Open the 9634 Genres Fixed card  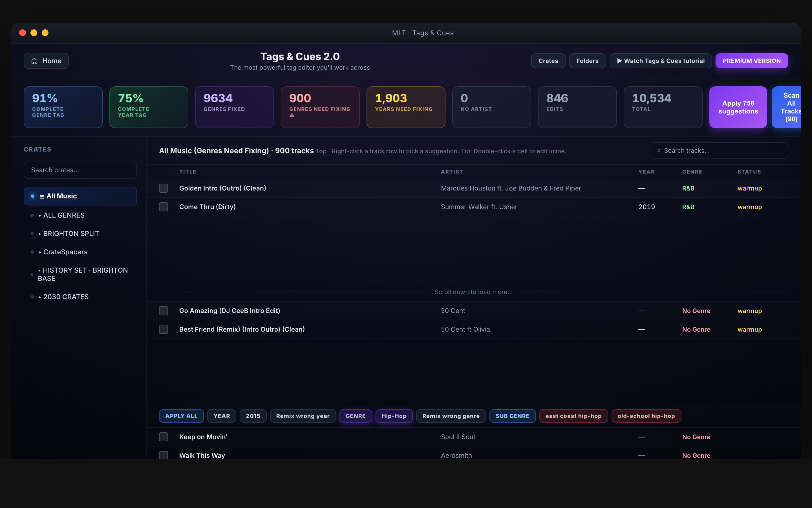[x=235, y=107]
